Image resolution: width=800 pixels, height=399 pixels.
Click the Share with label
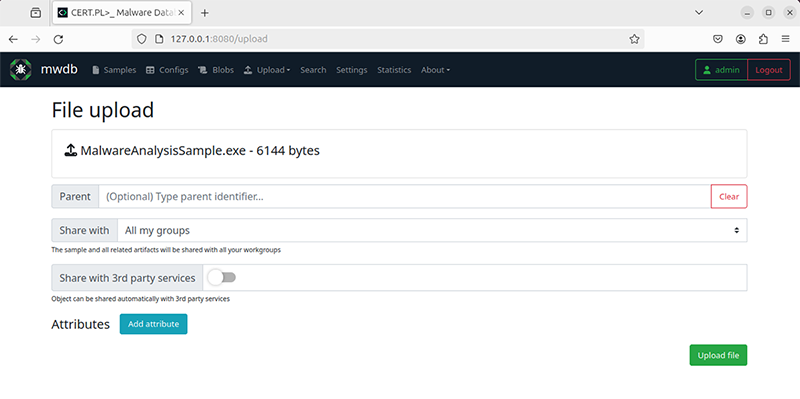84,230
